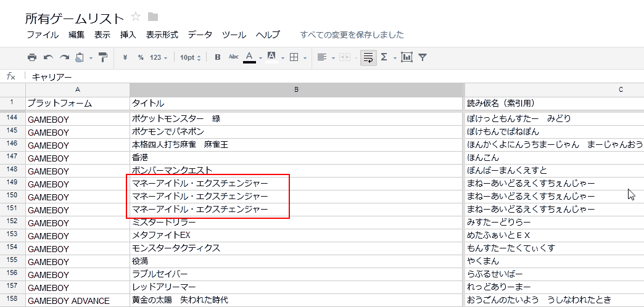This screenshot has height=307, width=644.
Task: Click the document title 所有ゲームリスト
Action: (75, 18)
